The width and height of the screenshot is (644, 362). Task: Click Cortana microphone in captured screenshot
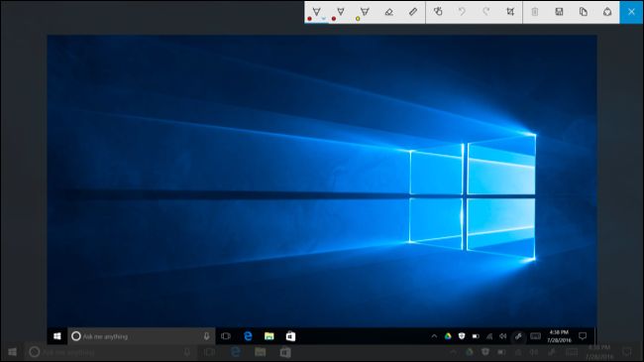(x=207, y=336)
